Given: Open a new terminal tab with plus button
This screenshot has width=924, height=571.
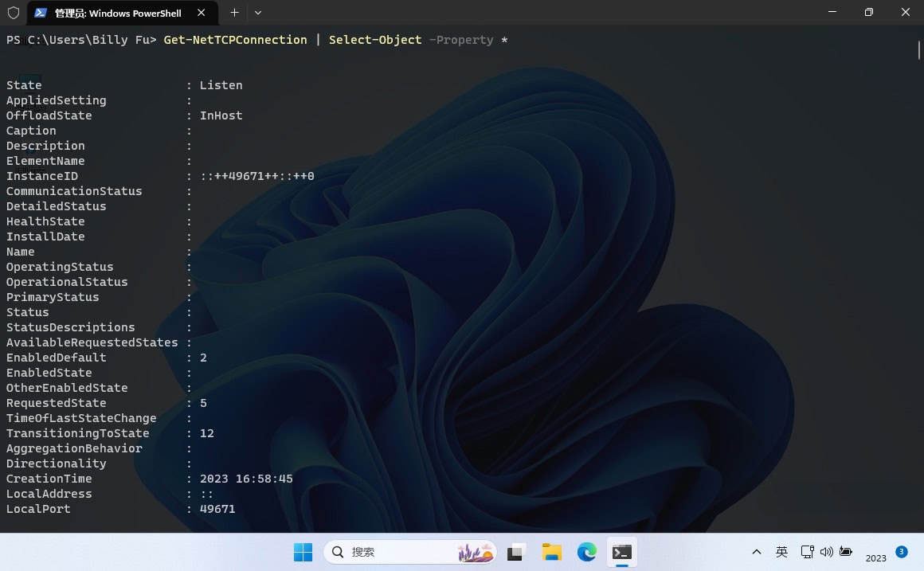Looking at the screenshot, I should point(234,13).
